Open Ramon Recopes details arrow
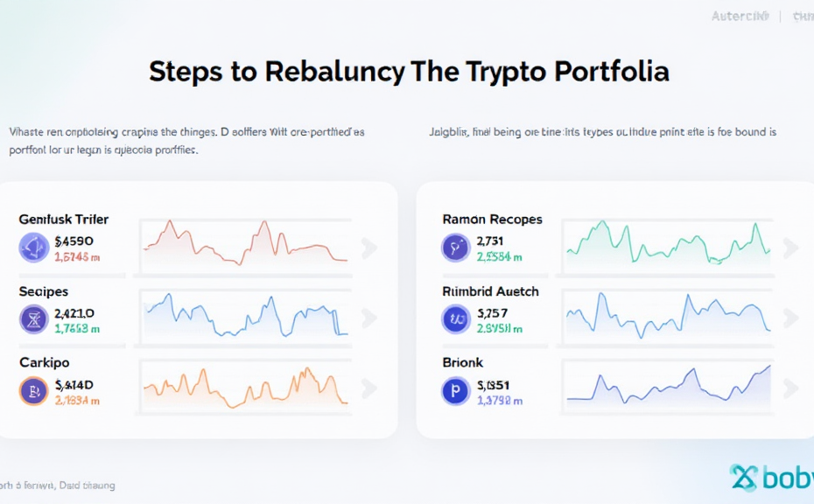Screen dimensions: 814x504 [x=791, y=248]
